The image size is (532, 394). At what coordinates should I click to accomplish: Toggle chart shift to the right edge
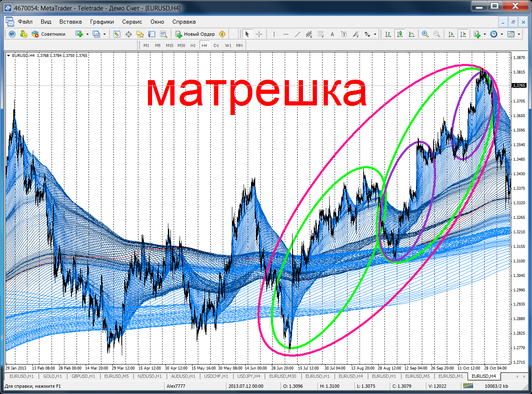coord(463,34)
